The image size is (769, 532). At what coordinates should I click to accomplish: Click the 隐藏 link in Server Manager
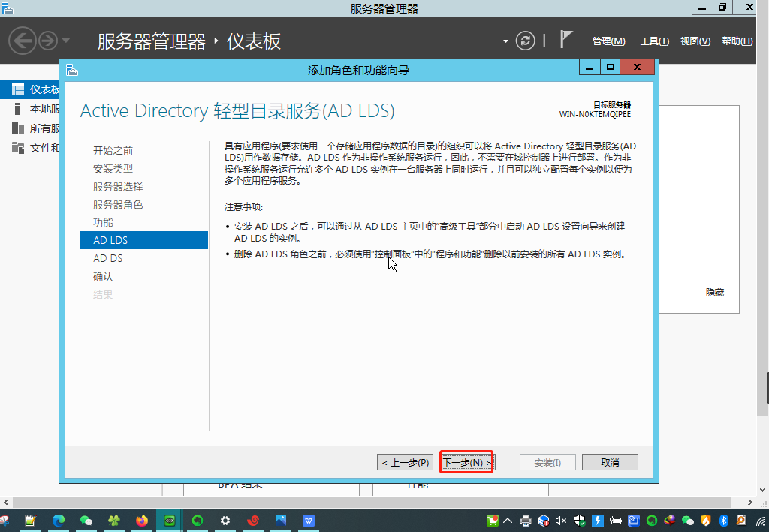coord(715,293)
